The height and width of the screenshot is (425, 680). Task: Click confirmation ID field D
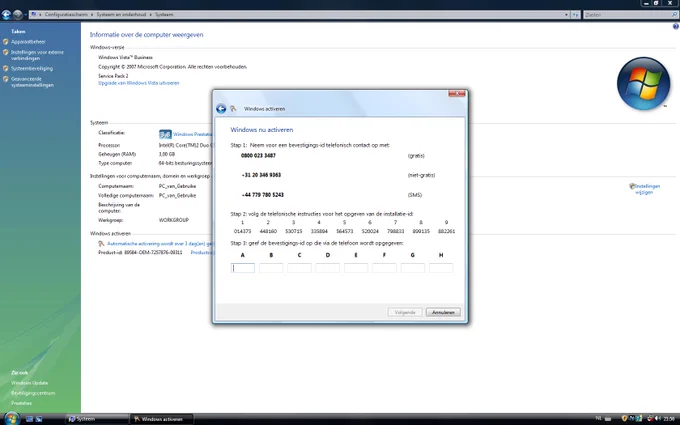tap(327, 268)
